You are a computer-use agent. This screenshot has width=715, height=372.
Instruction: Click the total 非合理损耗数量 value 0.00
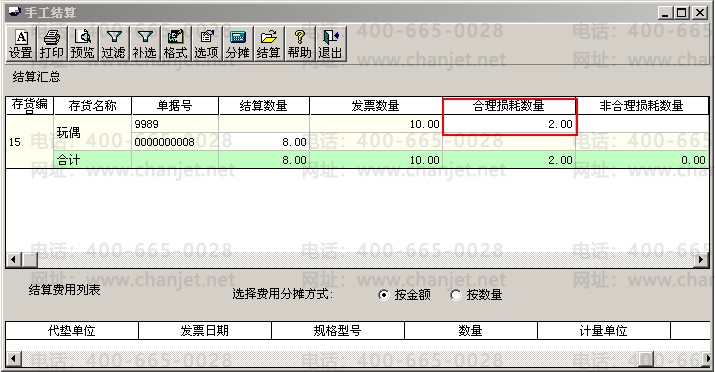[x=642, y=160]
